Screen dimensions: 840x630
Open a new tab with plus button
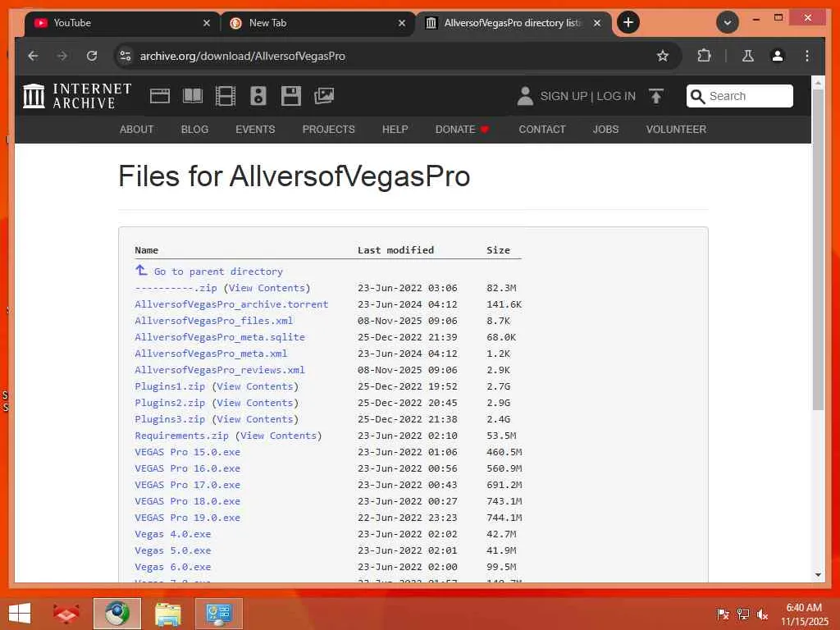(628, 22)
